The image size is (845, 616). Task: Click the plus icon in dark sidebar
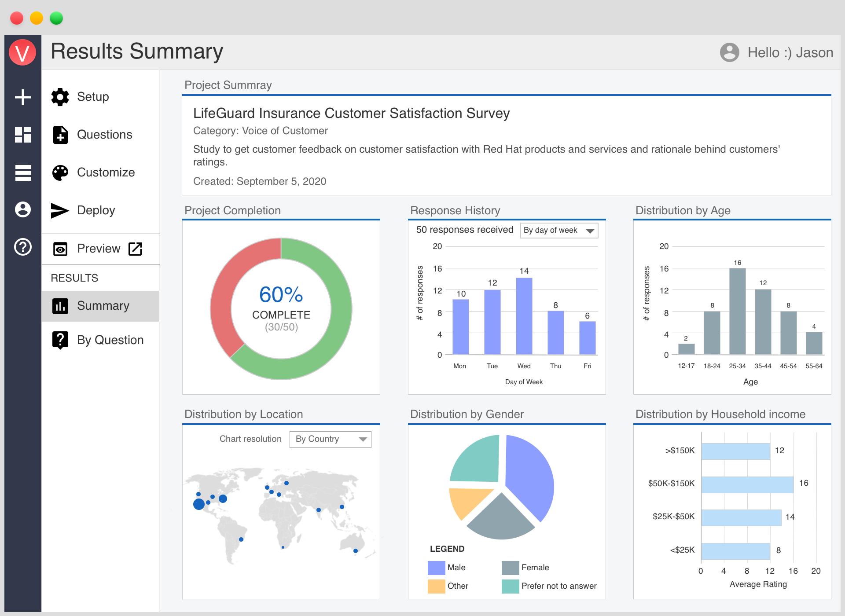click(23, 97)
